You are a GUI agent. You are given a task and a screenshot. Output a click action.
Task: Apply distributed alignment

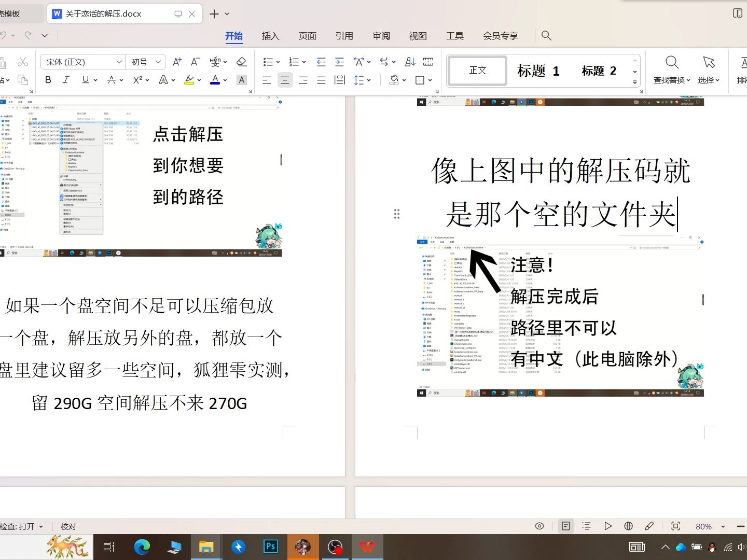(x=340, y=80)
